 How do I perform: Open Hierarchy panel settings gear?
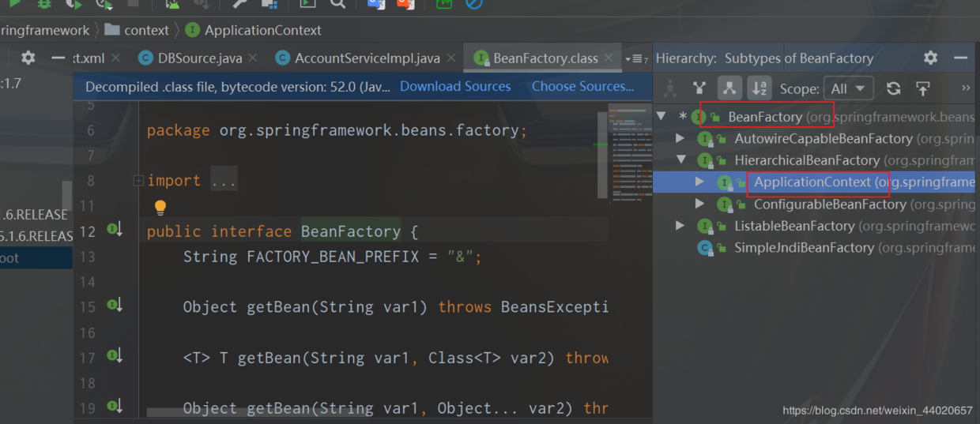931,58
